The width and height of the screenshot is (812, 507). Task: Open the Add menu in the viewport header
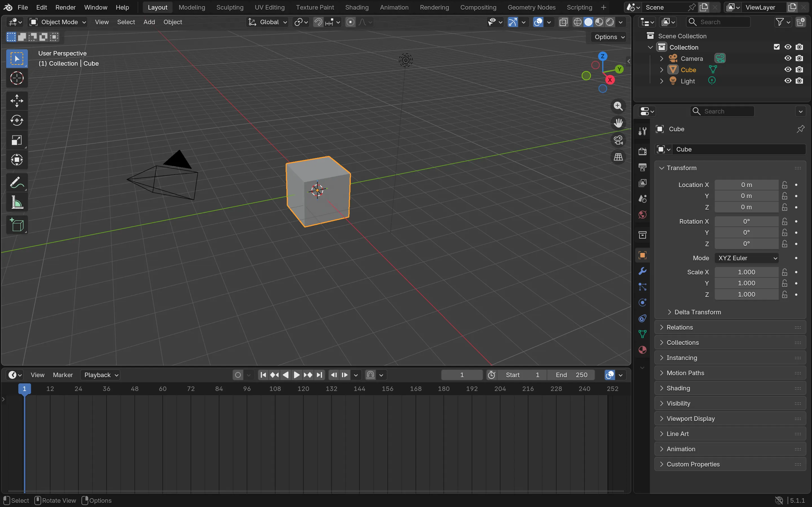(x=149, y=22)
